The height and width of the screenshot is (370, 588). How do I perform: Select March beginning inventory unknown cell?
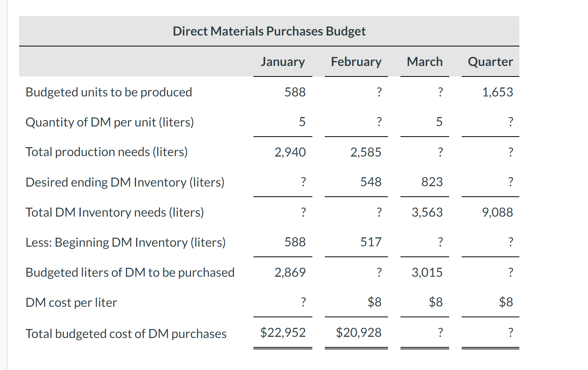pos(440,242)
